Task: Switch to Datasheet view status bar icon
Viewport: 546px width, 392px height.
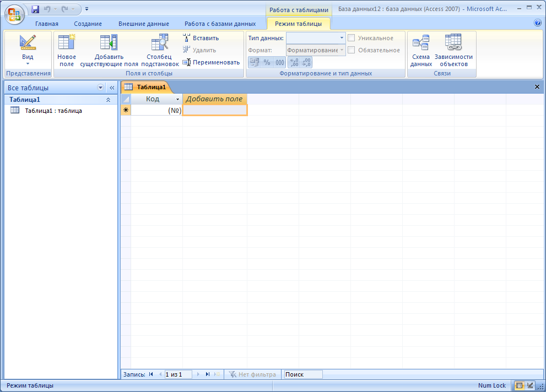Action: tap(519, 385)
